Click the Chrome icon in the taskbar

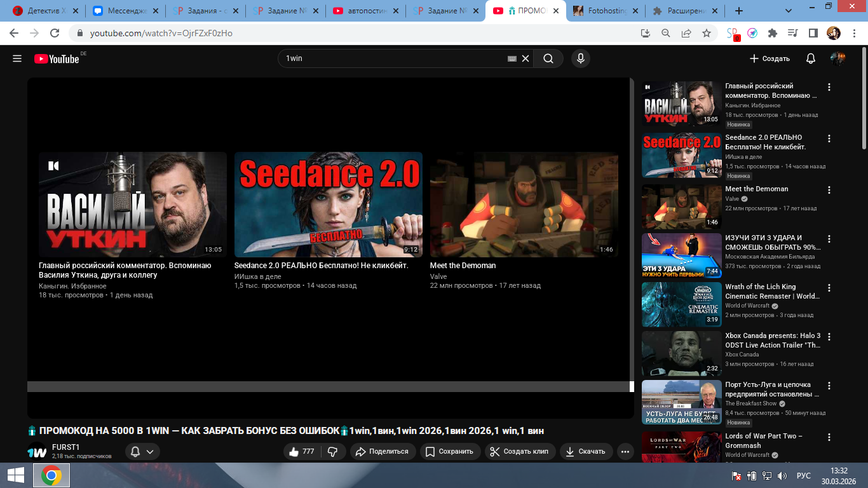point(51,475)
